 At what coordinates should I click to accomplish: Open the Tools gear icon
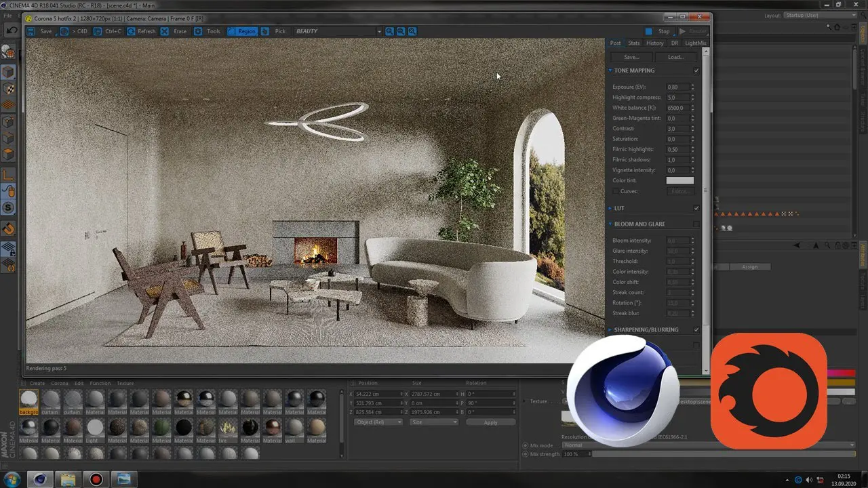(198, 31)
